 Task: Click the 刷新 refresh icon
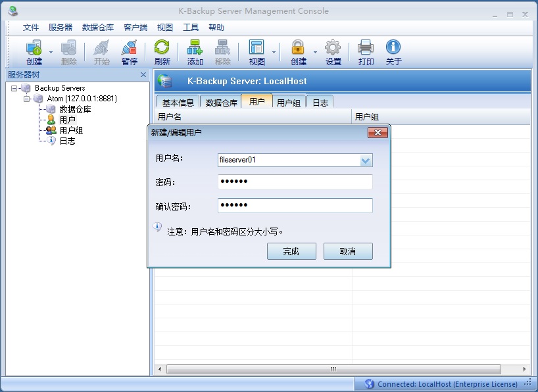162,52
